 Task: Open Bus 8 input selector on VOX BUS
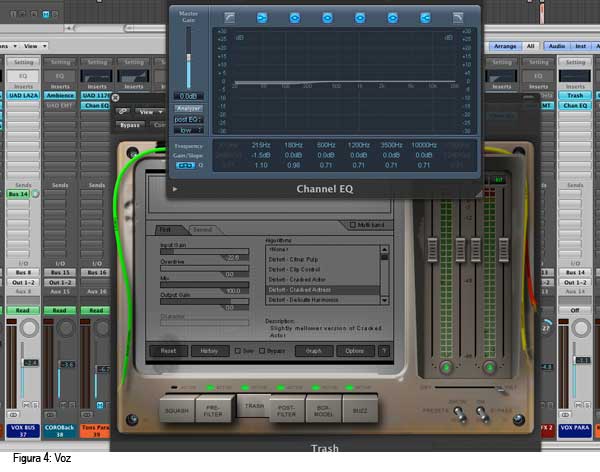(23, 273)
